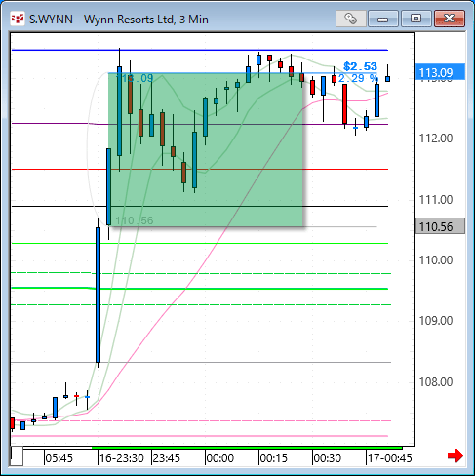The width and height of the screenshot is (475, 476).
Task: Click the 00:15 time axis label
Action: coord(274,458)
